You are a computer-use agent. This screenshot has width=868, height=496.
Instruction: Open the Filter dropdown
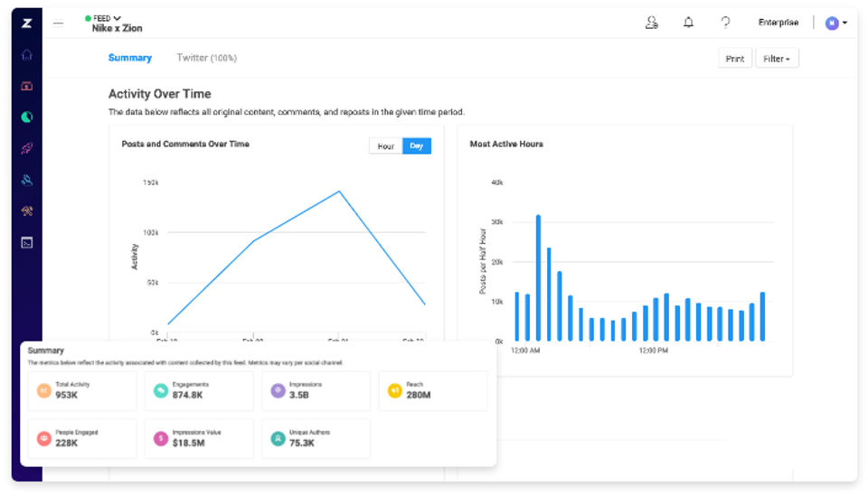(x=777, y=59)
